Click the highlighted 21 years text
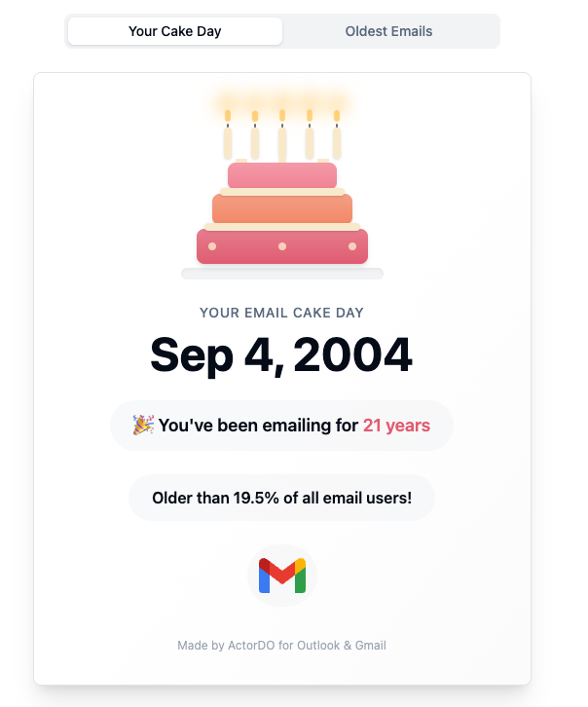This screenshot has height=707, width=588. [x=396, y=426]
